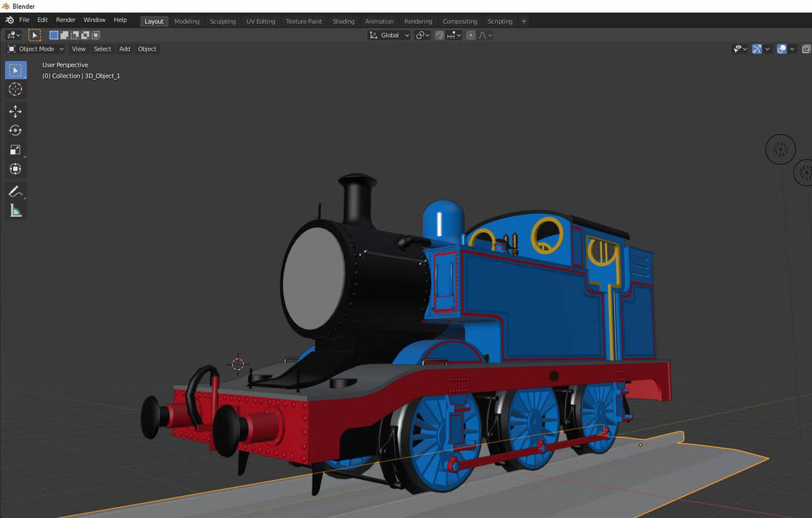812x518 pixels.
Task: Open the Edit menu
Action: click(x=43, y=20)
